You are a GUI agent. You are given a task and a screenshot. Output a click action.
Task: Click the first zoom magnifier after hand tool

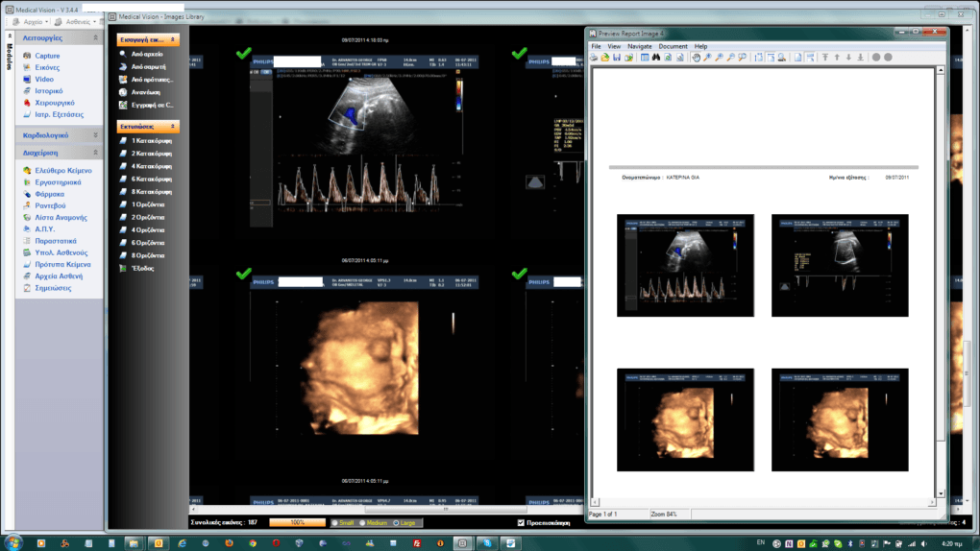pyautogui.click(x=707, y=58)
